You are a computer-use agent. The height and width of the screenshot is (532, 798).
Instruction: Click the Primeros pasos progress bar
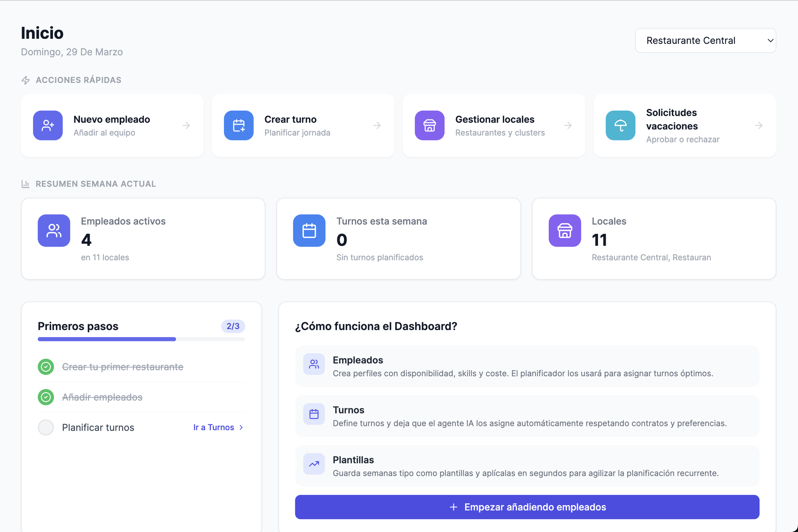point(141,339)
